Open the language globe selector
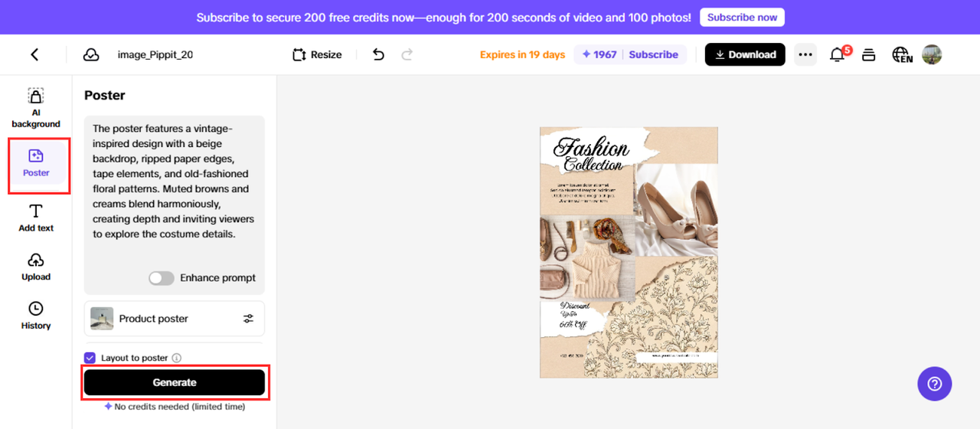 click(902, 54)
